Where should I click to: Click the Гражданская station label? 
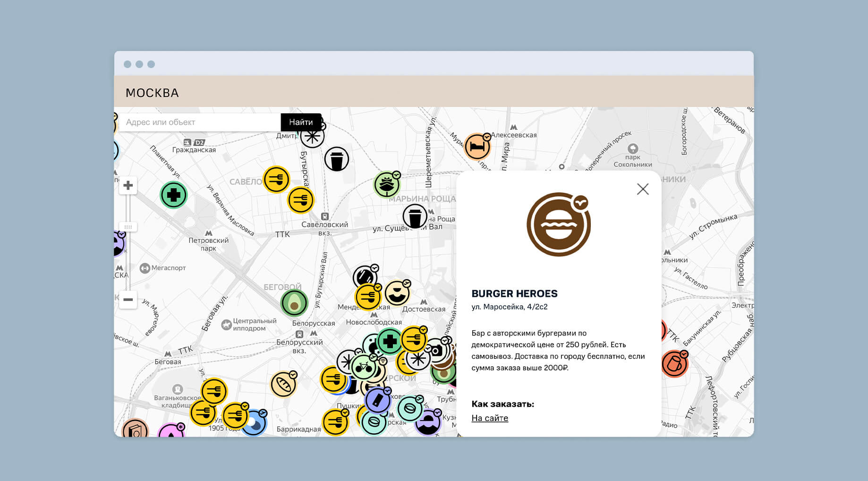click(x=194, y=150)
